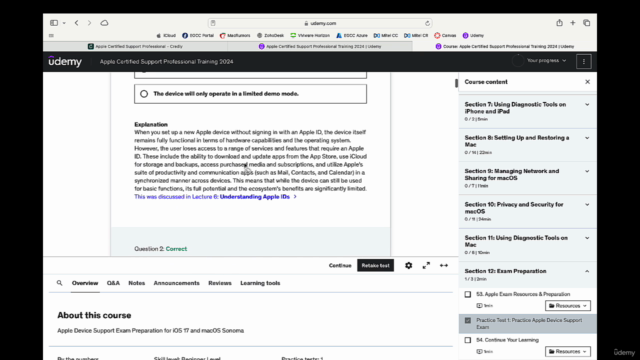Open lecture 53 Apple Exam Resources & Preparation
Viewport: 640px width, 360px height.
(x=523, y=294)
